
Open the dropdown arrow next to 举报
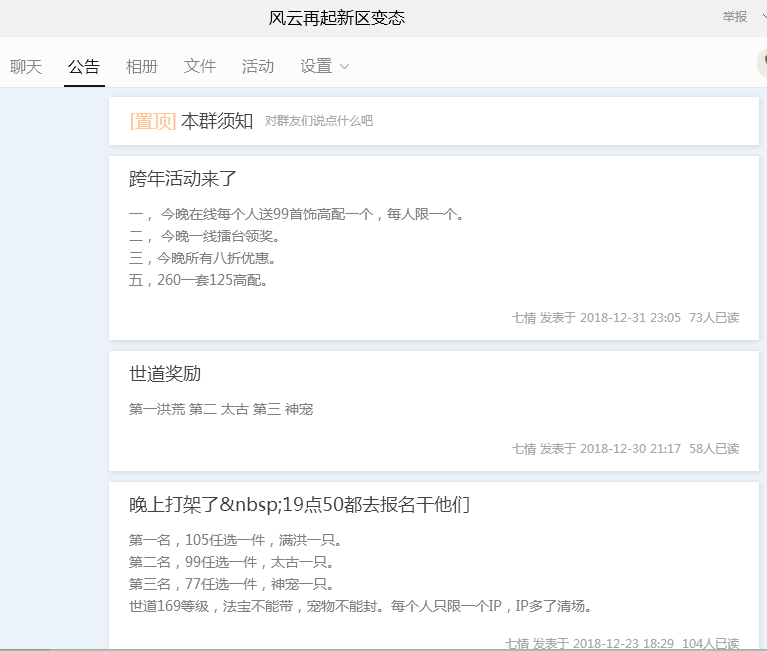762,16
